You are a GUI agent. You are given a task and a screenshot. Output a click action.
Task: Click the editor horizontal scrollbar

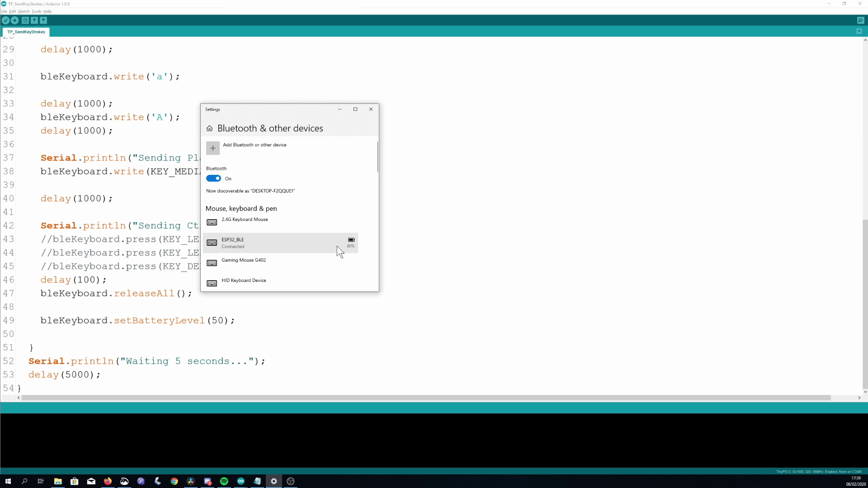[x=425, y=398]
